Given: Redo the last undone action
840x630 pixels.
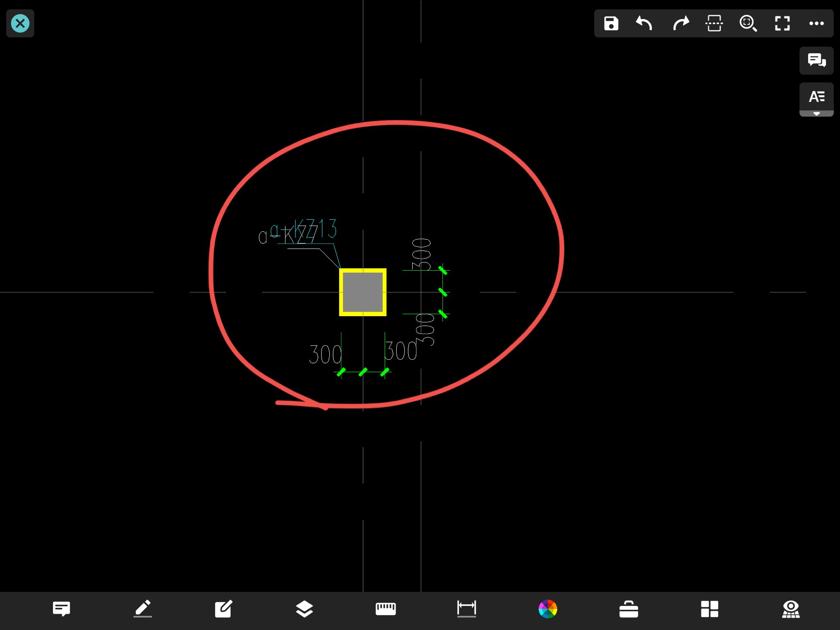Looking at the screenshot, I should coord(681,23).
